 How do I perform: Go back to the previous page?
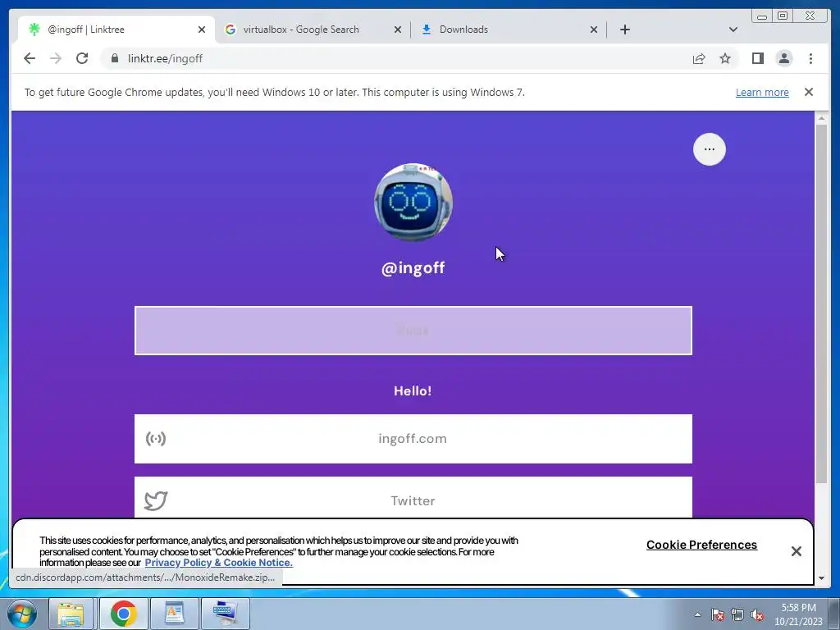click(30, 58)
